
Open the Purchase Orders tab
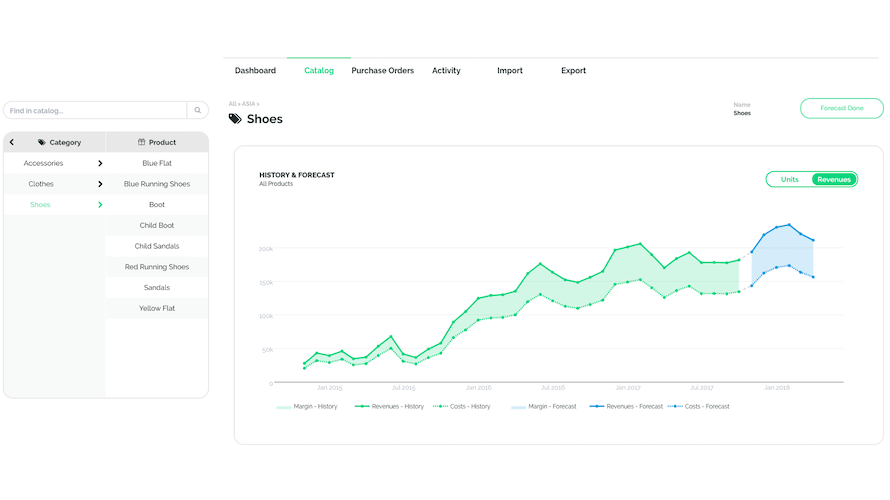[x=382, y=71]
